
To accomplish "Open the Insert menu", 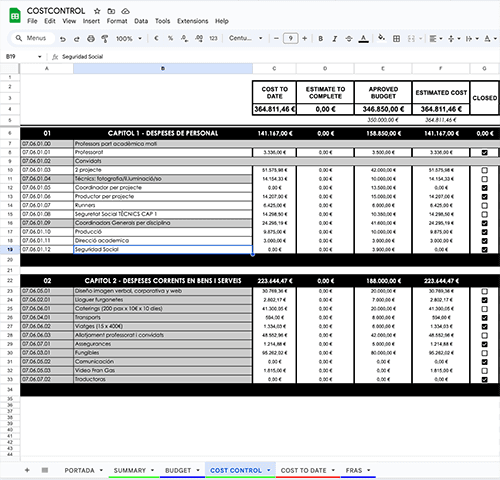I will 91,21.
